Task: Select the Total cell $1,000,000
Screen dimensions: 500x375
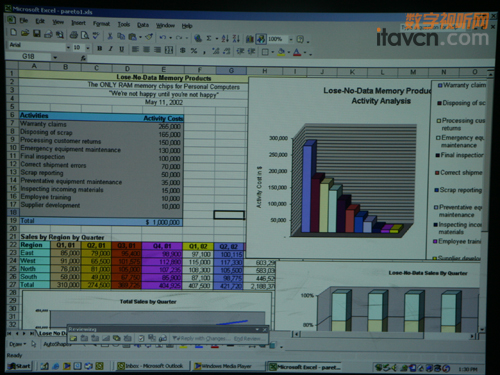Action: 163,222
